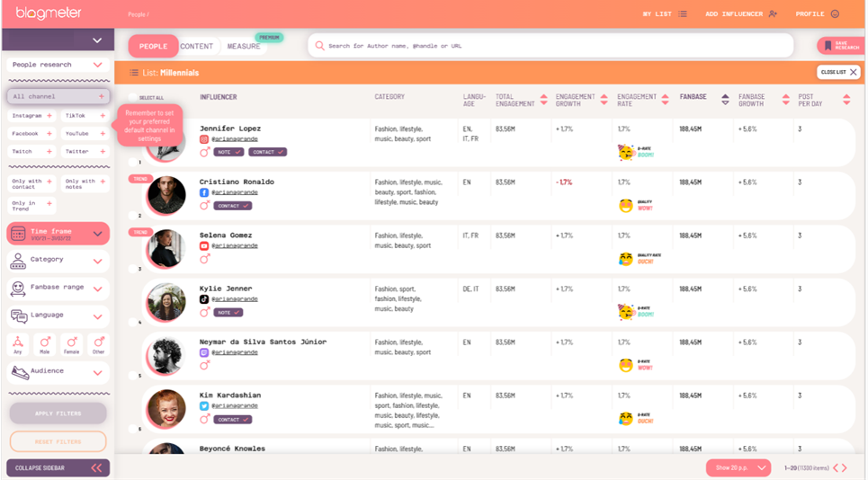The image size is (868, 480).
Task: Click the Save Research bookmark icon
Action: pos(828,46)
